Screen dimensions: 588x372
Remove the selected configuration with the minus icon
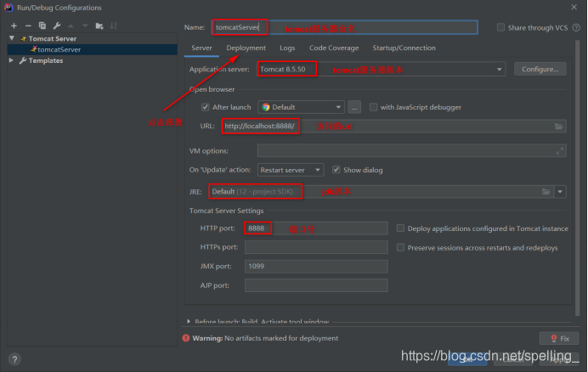28,25
